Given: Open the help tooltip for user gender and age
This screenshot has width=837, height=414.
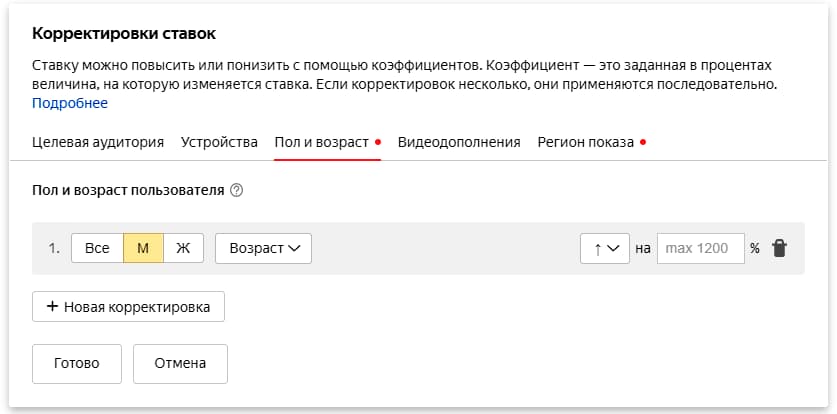Looking at the screenshot, I should coord(237,190).
